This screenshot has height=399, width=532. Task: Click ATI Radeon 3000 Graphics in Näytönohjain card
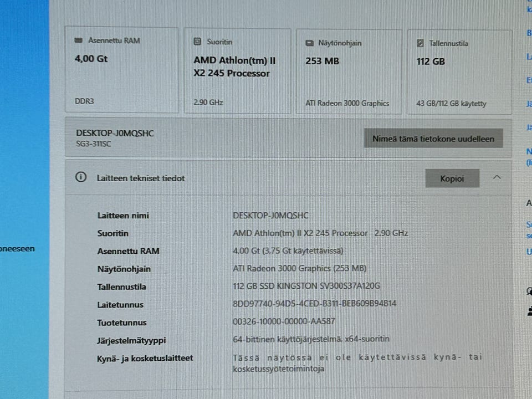point(347,103)
